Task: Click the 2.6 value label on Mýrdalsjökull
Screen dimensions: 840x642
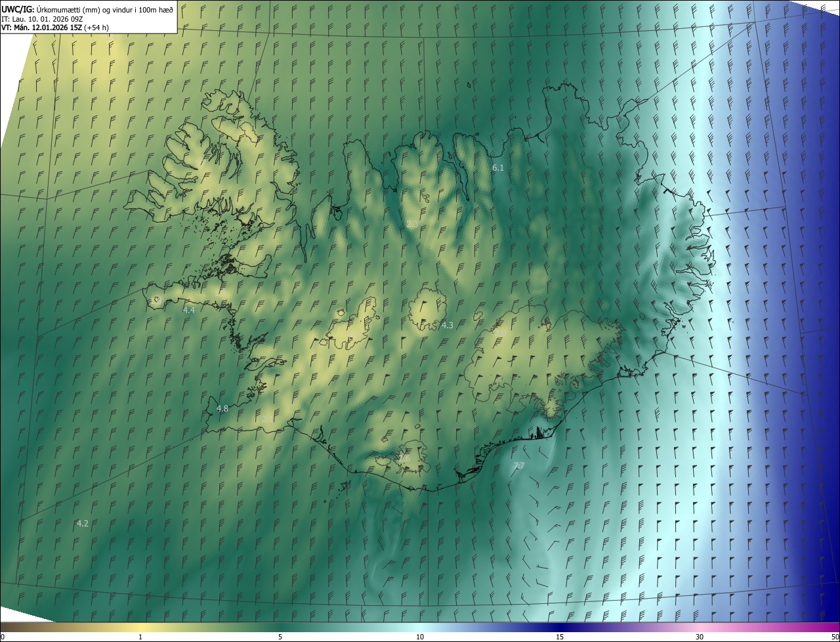Action: click(404, 459)
